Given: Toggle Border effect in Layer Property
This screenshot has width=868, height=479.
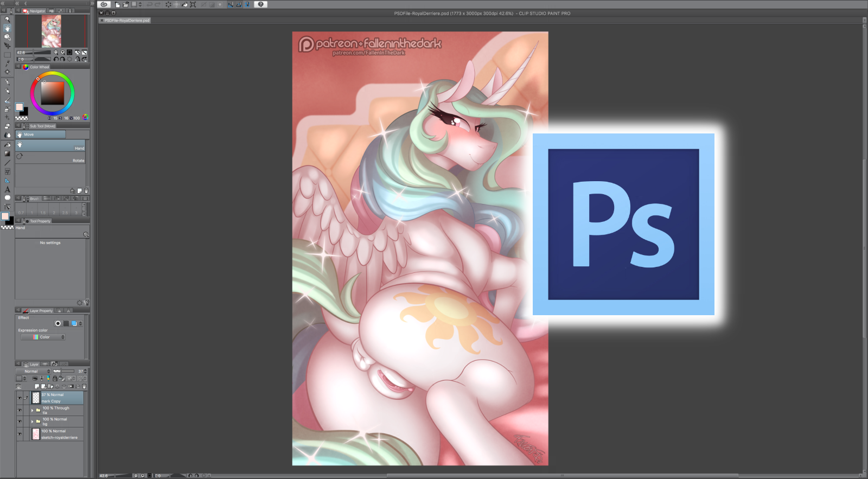Looking at the screenshot, I should [x=58, y=323].
